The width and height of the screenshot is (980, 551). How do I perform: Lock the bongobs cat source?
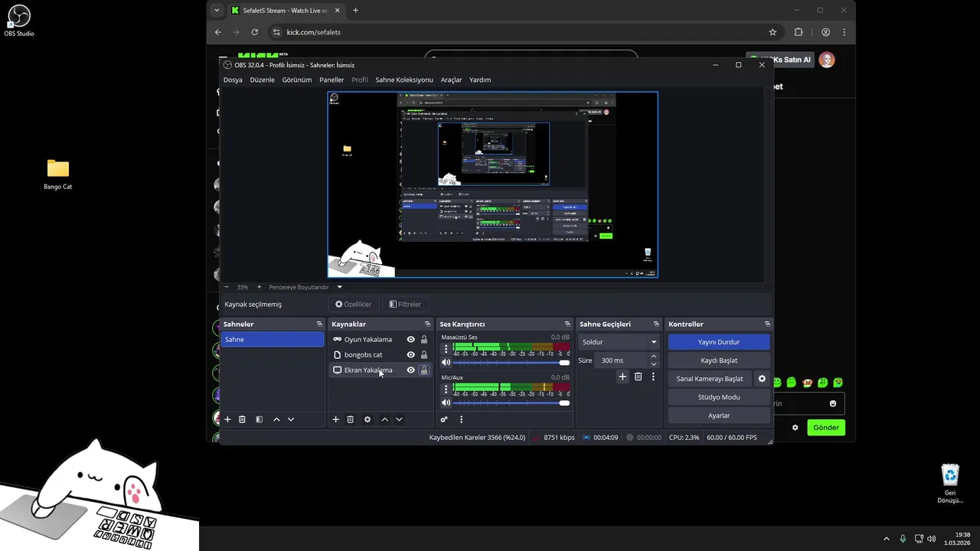(x=424, y=355)
